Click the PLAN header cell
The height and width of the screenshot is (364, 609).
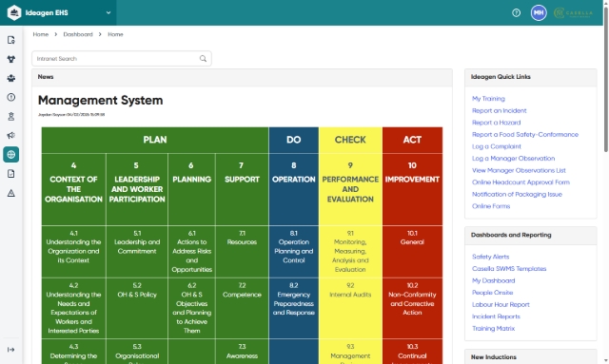(x=155, y=140)
